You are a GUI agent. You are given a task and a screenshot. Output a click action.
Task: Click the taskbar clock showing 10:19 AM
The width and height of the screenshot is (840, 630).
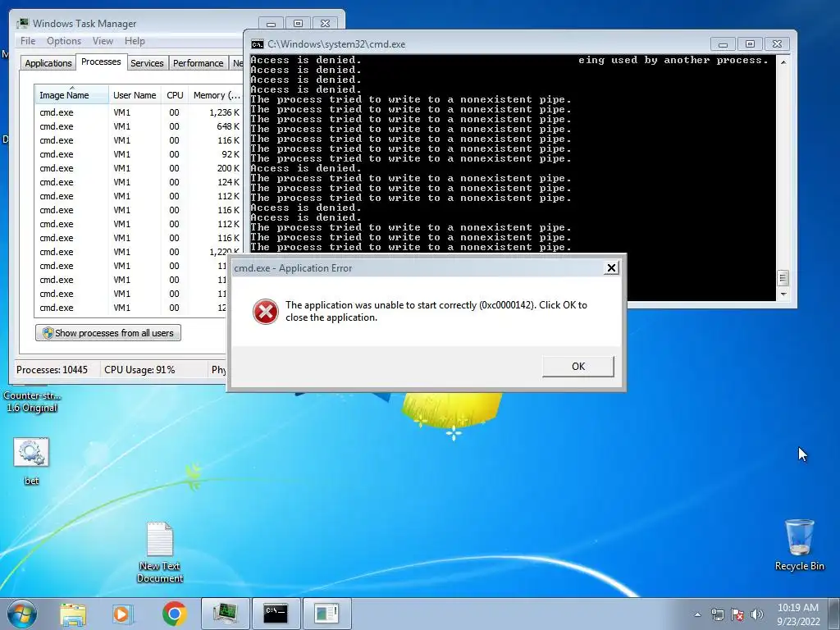pyautogui.click(x=798, y=614)
